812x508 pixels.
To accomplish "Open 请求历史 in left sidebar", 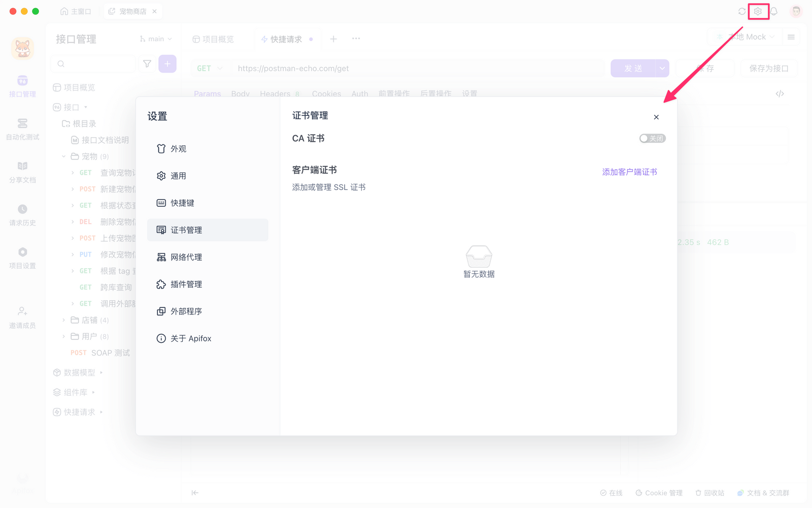I will (x=22, y=215).
